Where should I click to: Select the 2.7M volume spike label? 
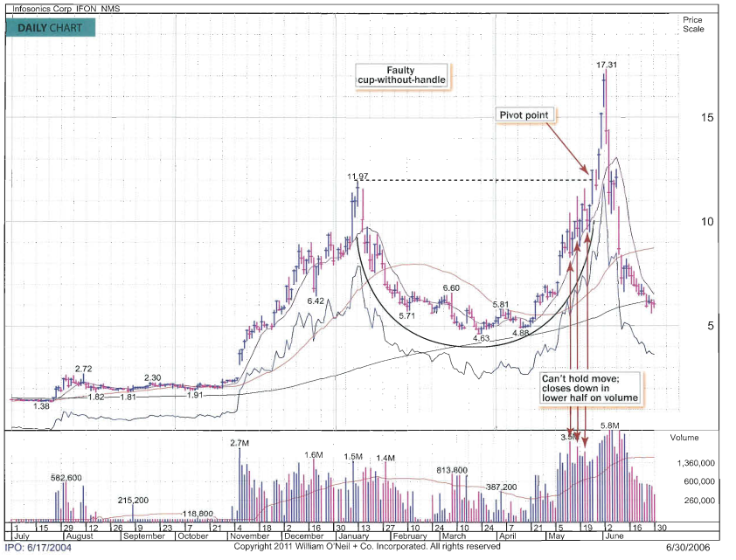click(240, 444)
